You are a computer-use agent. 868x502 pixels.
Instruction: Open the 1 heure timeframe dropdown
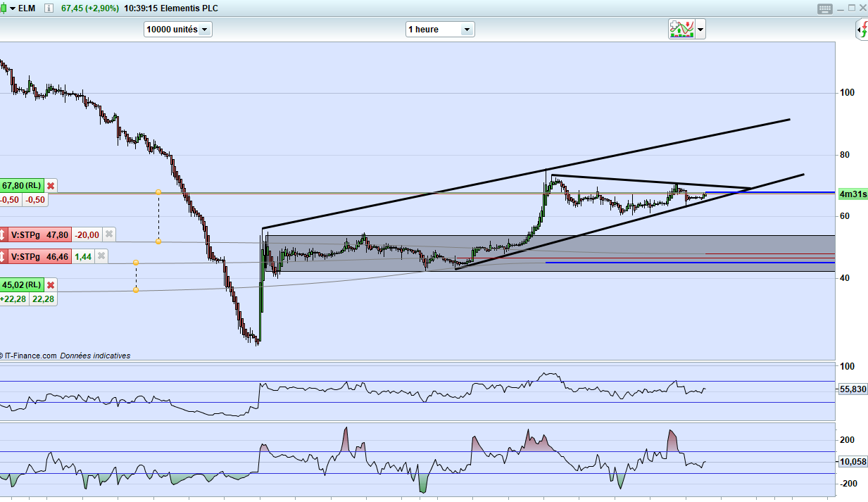point(440,30)
